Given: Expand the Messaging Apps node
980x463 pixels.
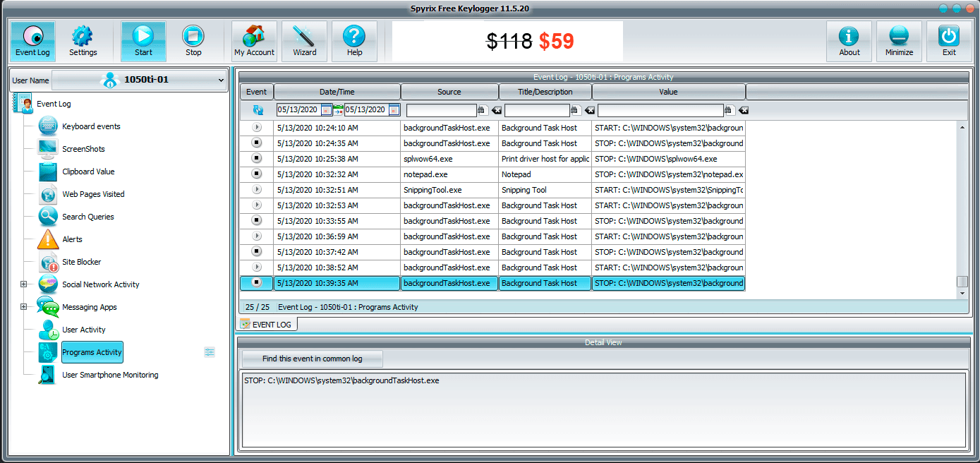Looking at the screenshot, I should (23, 307).
